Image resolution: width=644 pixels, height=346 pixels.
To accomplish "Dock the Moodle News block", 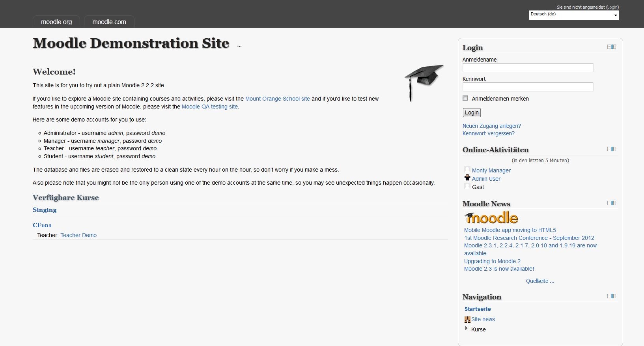I will [x=614, y=203].
